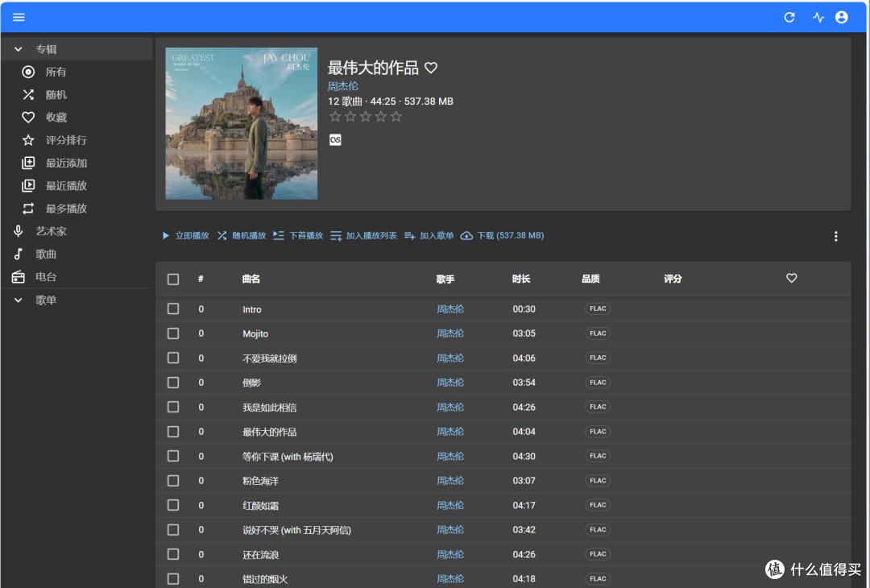870x588 pixels.
Task: Open the three-dot more options menu
Action: [835, 236]
